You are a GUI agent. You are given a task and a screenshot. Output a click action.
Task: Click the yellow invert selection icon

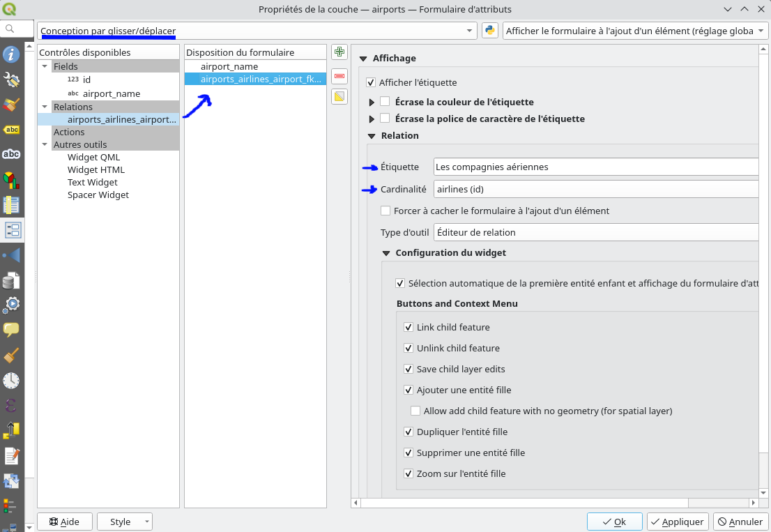point(339,96)
